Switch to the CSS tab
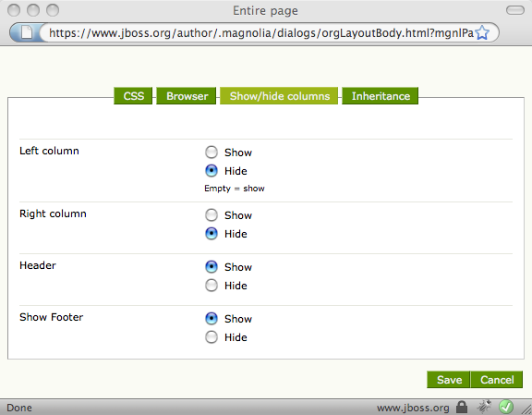 tap(133, 96)
